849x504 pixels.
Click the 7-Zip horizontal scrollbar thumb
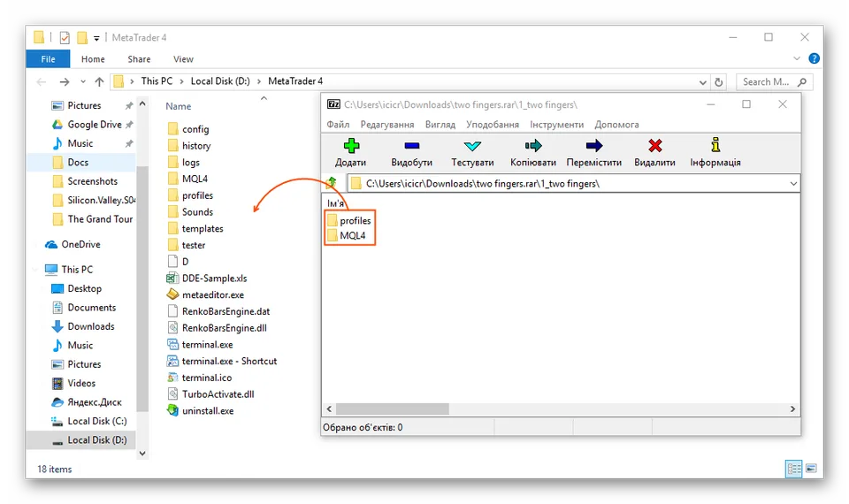[392, 409]
